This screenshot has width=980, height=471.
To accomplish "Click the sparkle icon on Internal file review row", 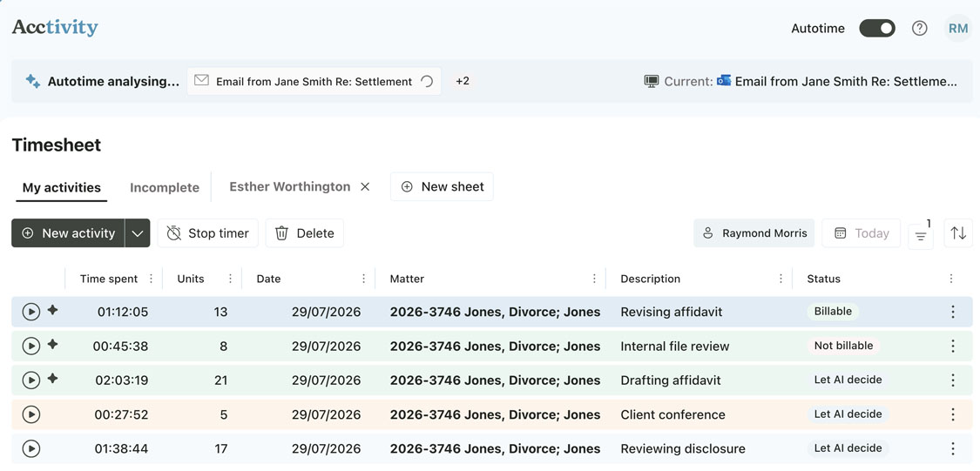I will pyautogui.click(x=52, y=344).
